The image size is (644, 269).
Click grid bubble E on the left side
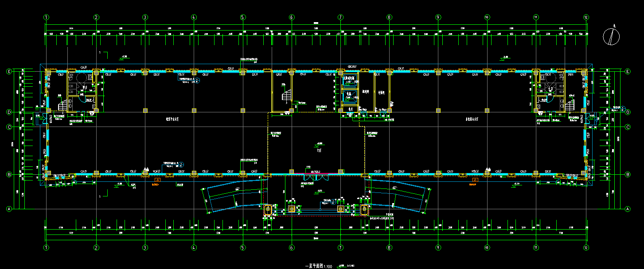coord(8,71)
